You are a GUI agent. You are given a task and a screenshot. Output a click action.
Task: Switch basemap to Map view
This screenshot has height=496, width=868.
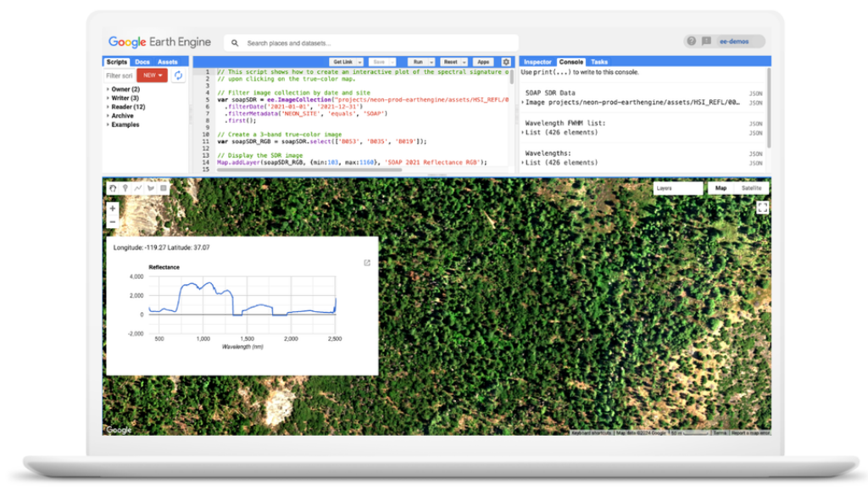pyautogui.click(x=721, y=188)
